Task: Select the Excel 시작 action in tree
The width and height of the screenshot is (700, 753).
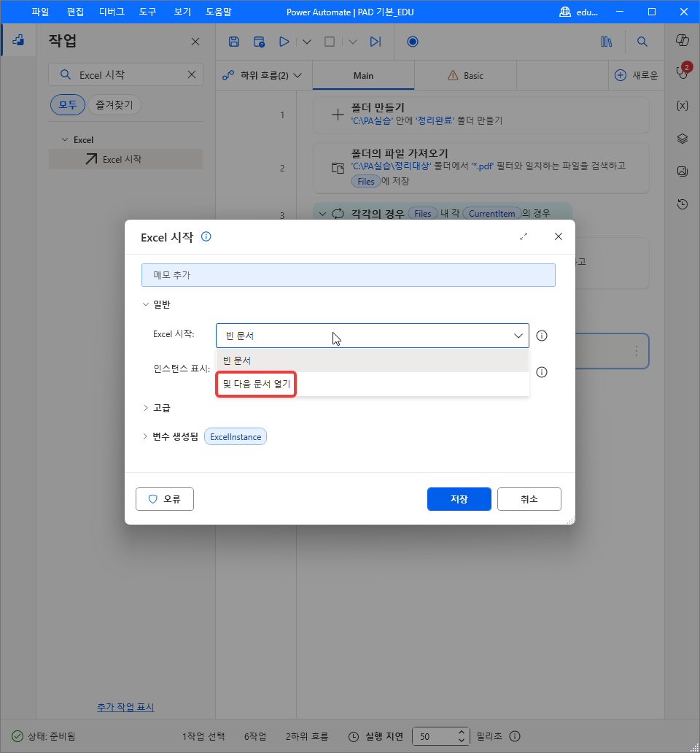Action: click(125, 159)
